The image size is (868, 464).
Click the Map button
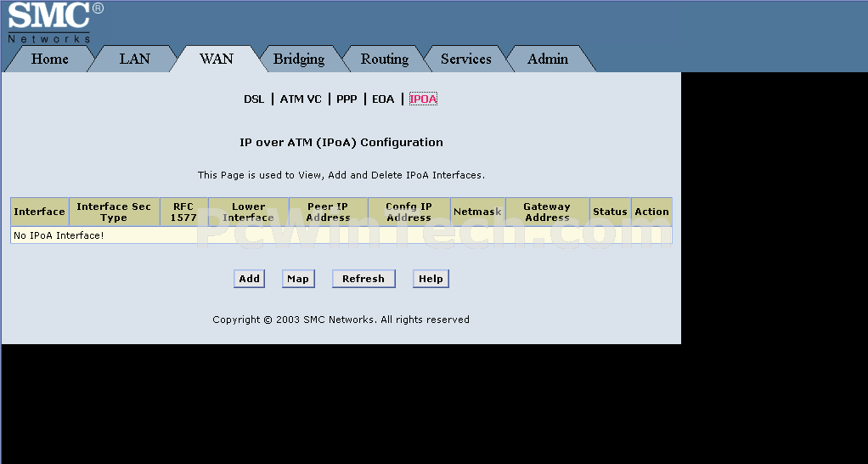(x=298, y=279)
